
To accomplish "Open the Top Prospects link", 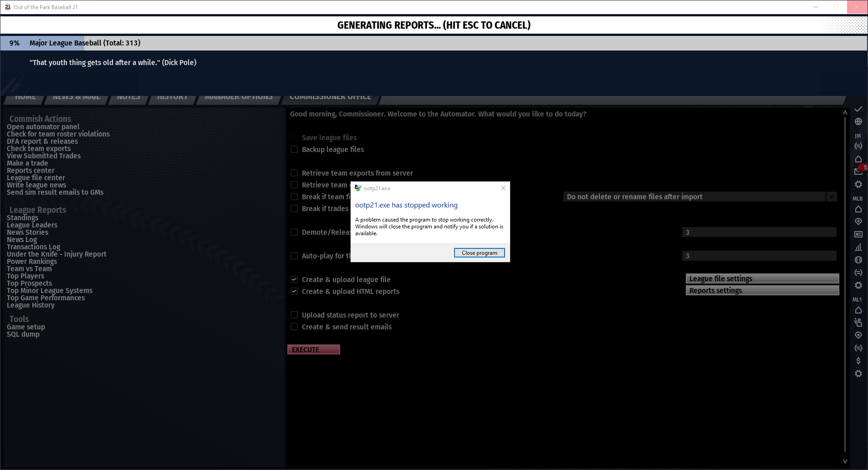I will point(29,283).
